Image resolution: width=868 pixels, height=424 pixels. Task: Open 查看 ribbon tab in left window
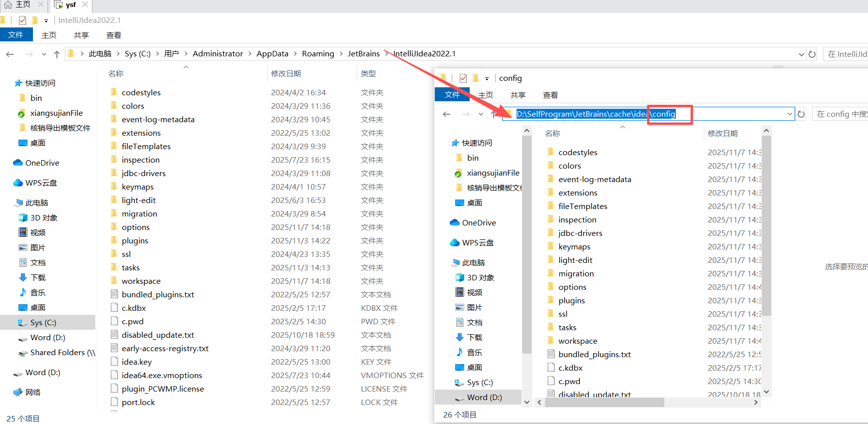tap(114, 35)
